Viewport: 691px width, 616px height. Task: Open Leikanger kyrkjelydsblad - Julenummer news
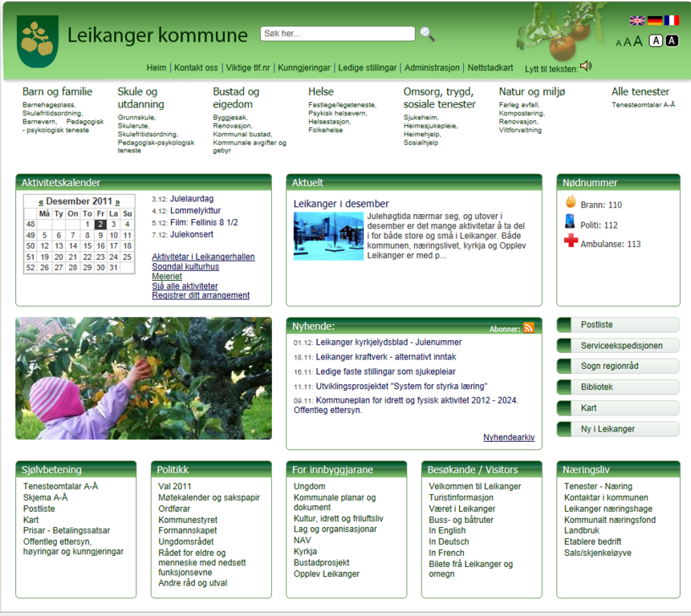(388, 342)
